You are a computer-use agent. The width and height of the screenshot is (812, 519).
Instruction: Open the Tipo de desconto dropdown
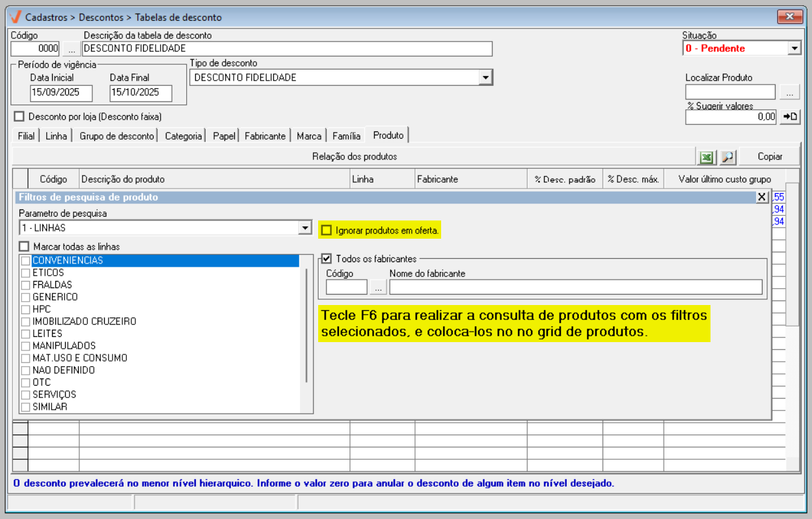click(485, 77)
